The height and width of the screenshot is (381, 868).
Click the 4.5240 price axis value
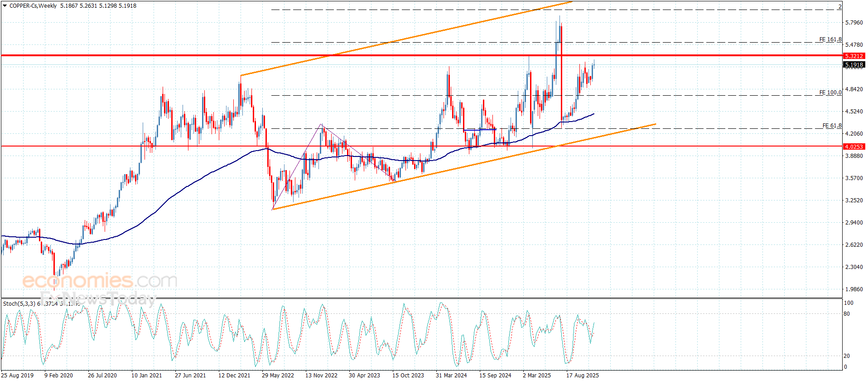pyautogui.click(x=854, y=111)
